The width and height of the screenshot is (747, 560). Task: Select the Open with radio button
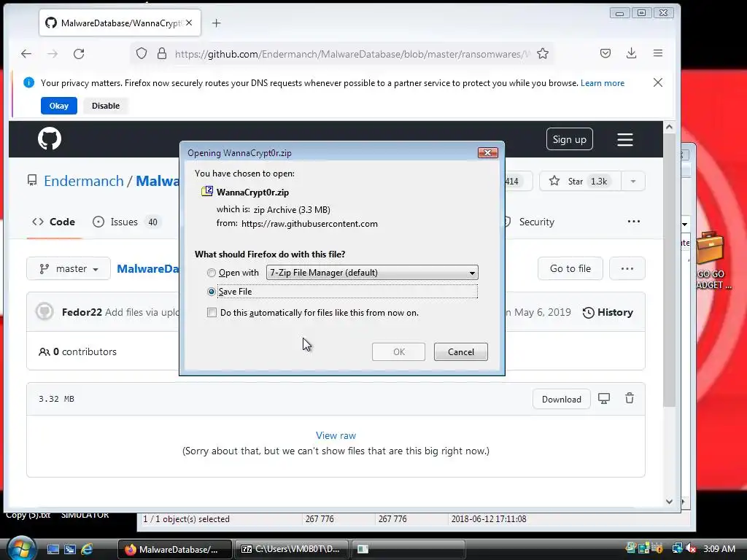211,273
